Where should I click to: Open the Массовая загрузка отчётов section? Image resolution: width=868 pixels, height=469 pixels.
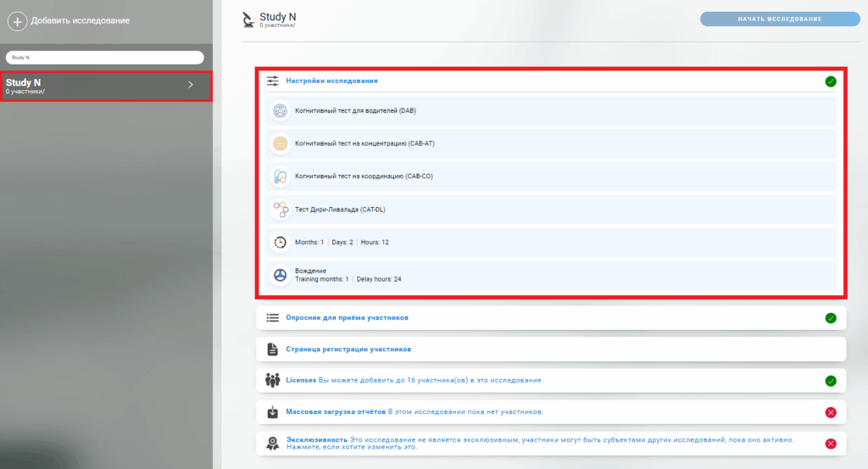[x=335, y=411]
